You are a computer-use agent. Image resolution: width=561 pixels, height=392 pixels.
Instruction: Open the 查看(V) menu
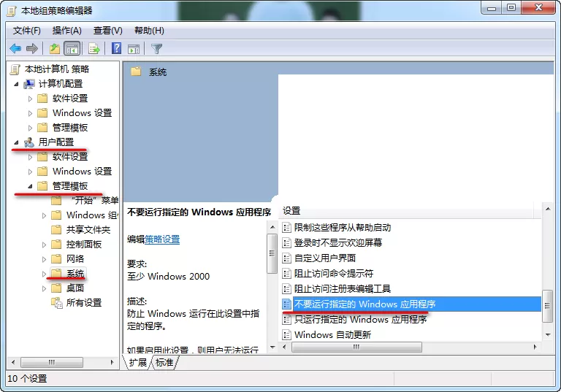tap(107, 31)
